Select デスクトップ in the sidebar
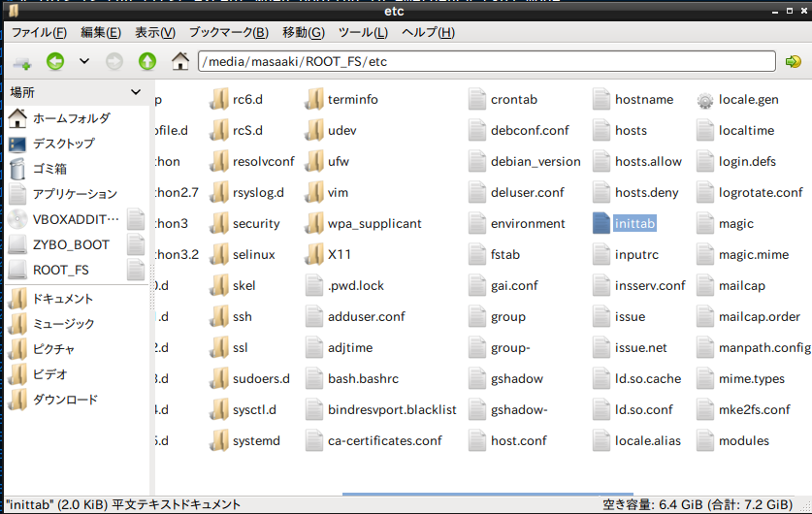This screenshot has width=812, height=514. point(64,144)
